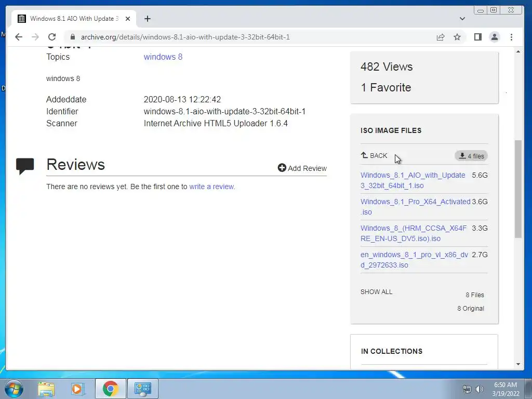
Task: Click 8 Original count
Action: pos(471,309)
